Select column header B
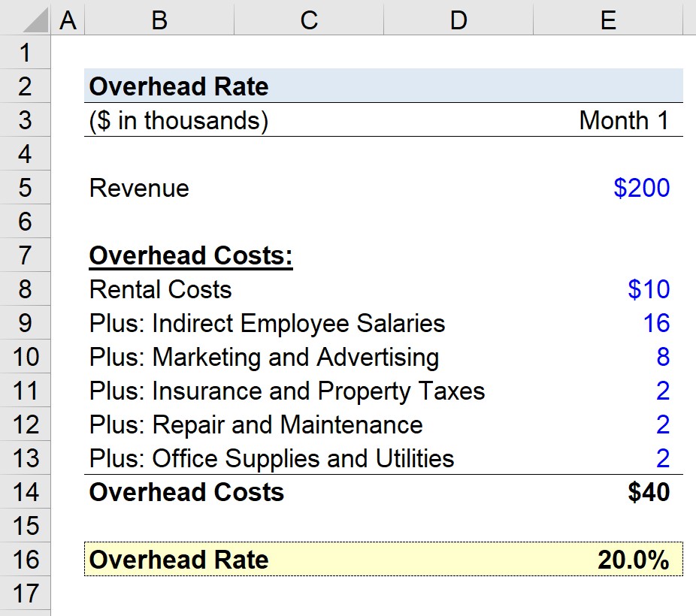This screenshot has height=616, width=696. 159,20
